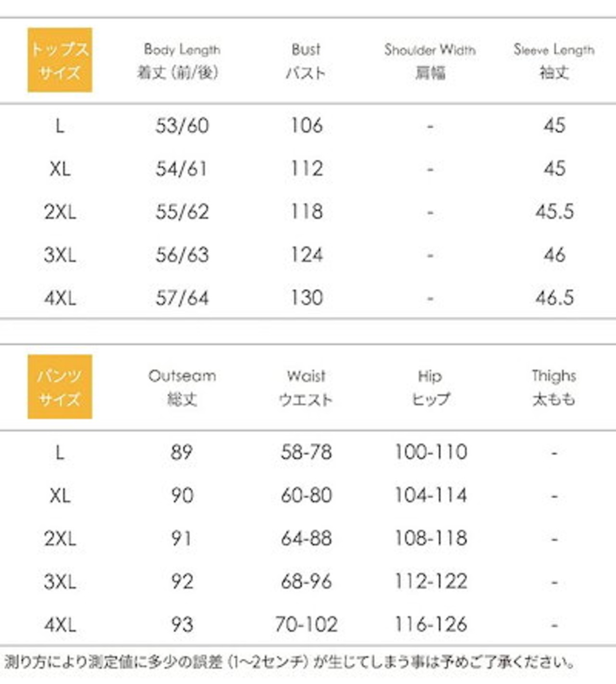The height and width of the screenshot is (684, 616).
Task: Click the 53/60 body length value
Action: pos(182,126)
